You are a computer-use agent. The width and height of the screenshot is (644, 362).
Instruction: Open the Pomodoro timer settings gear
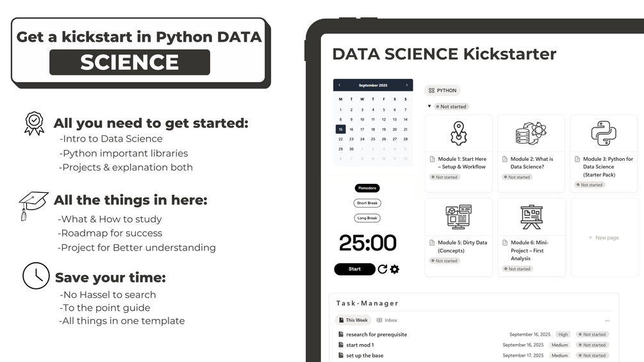pyautogui.click(x=395, y=269)
